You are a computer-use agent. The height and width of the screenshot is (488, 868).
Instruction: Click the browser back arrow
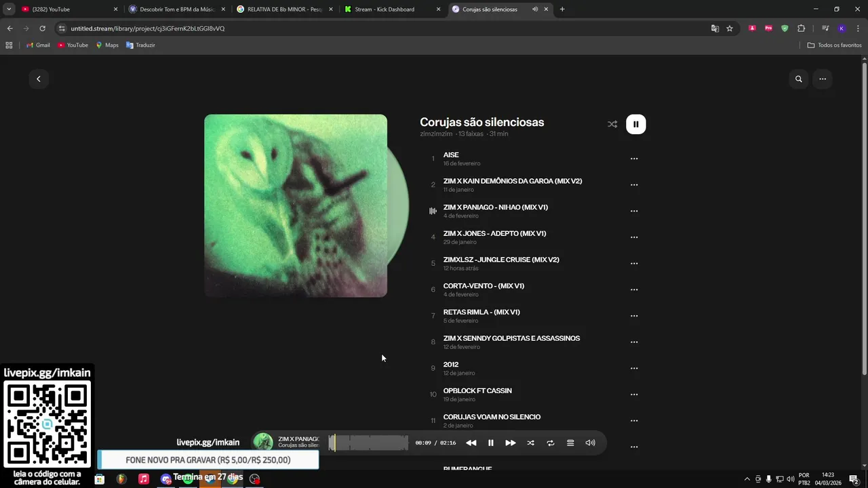[9, 28]
